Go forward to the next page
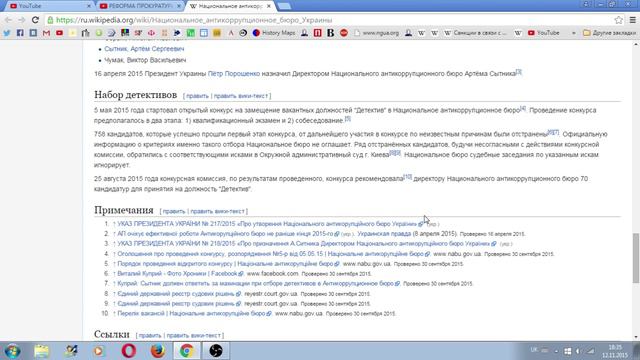Screen dimensions: 640x360 click(x=22, y=20)
